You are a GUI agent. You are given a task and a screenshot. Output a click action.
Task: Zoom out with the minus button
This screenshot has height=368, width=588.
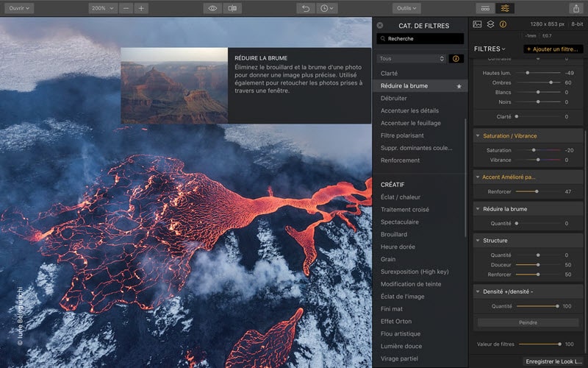(126, 8)
